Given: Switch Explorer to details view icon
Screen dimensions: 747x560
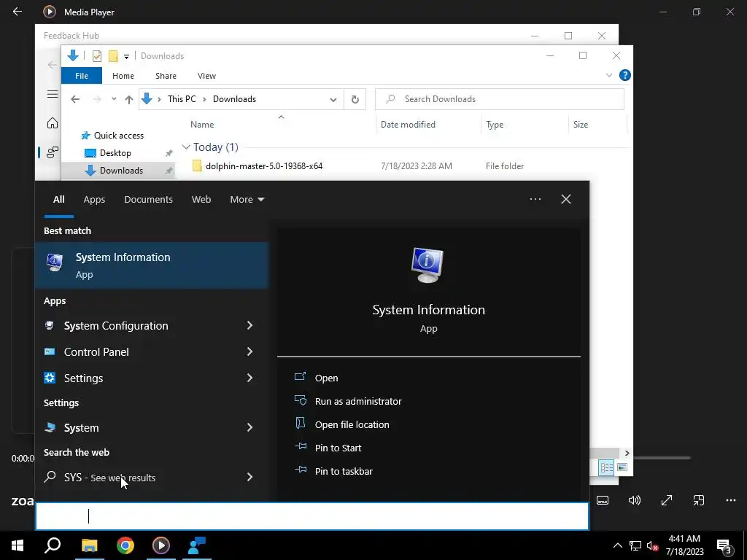Looking at the screenshot, I should (606, 467).
